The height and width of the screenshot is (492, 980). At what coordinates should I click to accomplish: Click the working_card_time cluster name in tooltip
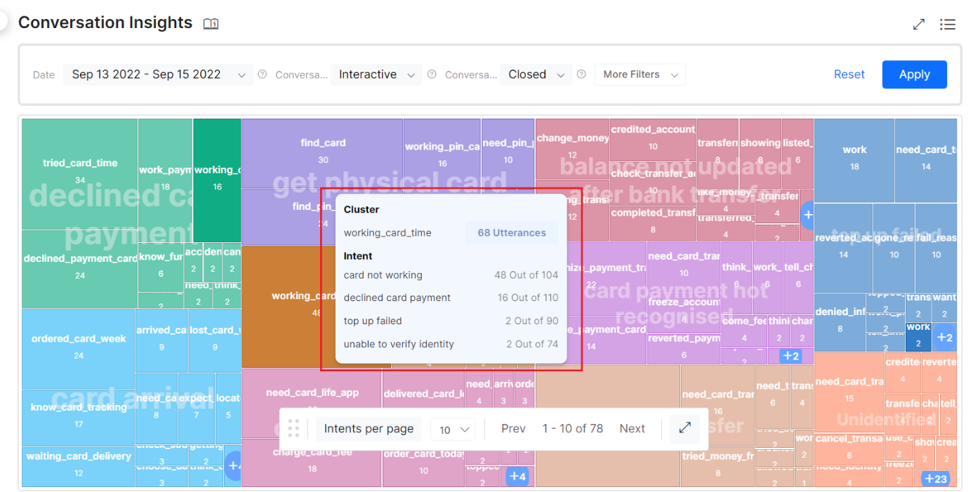tap(388, 233)
